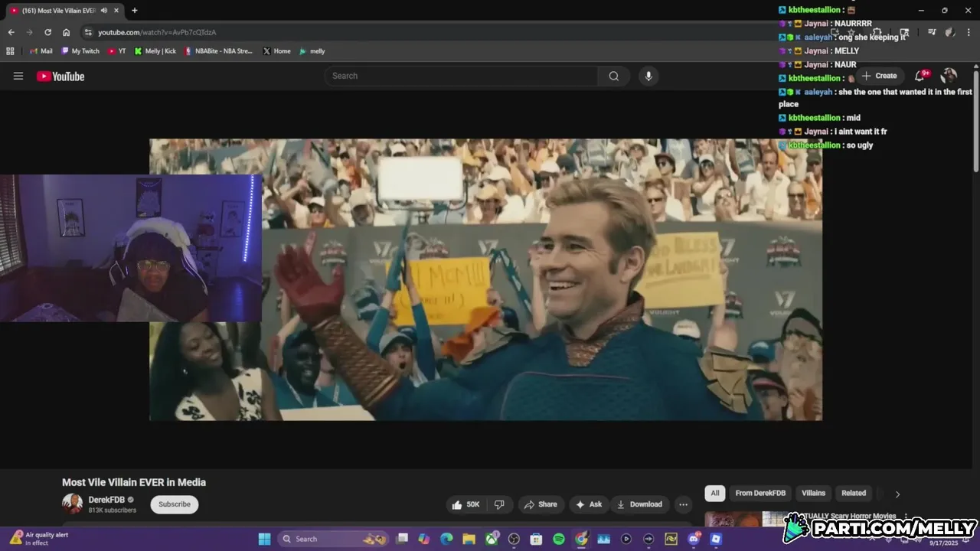Screen dimensions: 980x551
Task: Reload the YouTube page
Action: (x=47, y=32)
